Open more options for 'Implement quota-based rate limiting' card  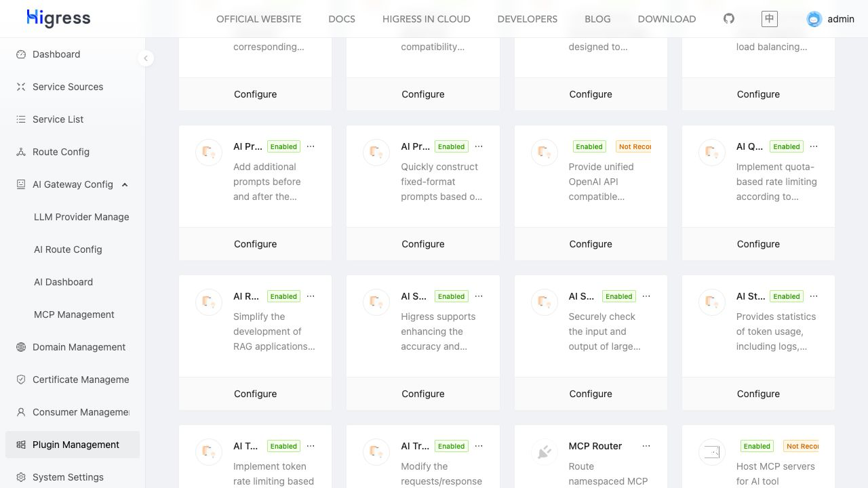[x=814, y=146]
